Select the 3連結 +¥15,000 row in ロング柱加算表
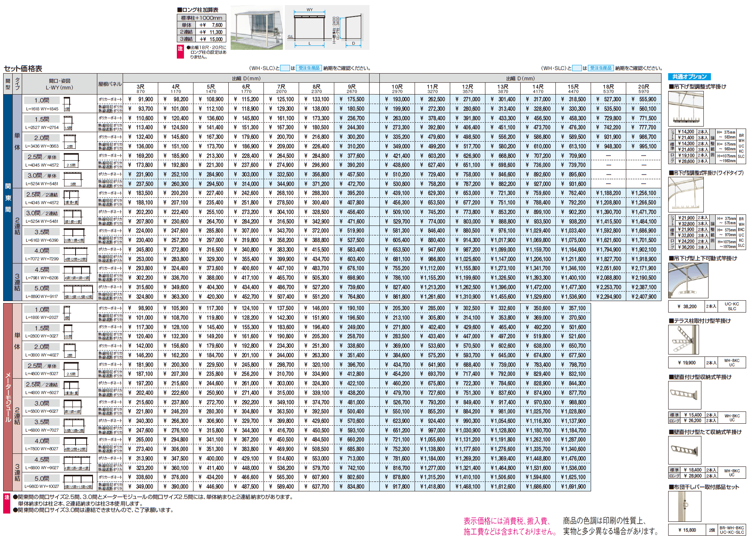The image size is (756, 544). coord(201,39)
